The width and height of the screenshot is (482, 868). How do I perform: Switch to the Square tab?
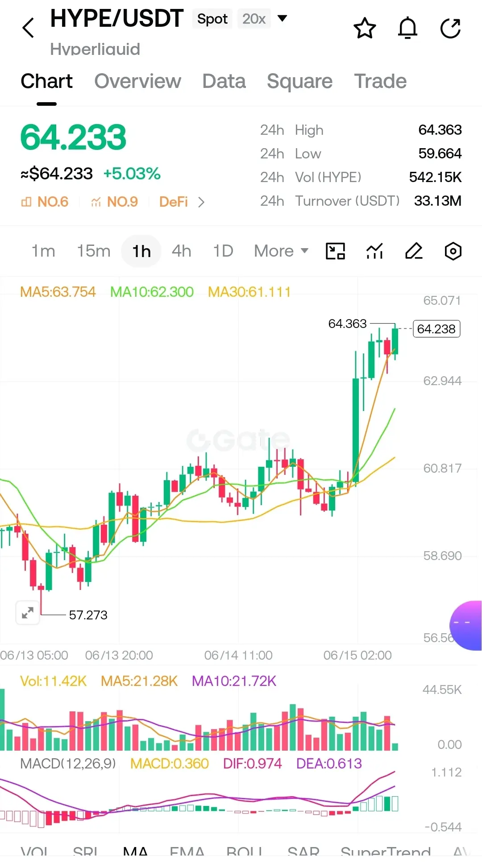(299, 81)
